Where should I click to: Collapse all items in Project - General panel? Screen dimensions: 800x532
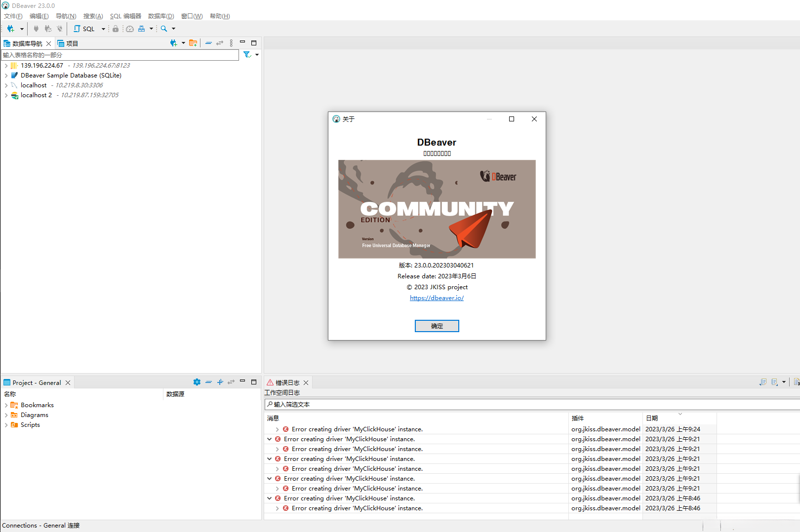click(208, 382)
